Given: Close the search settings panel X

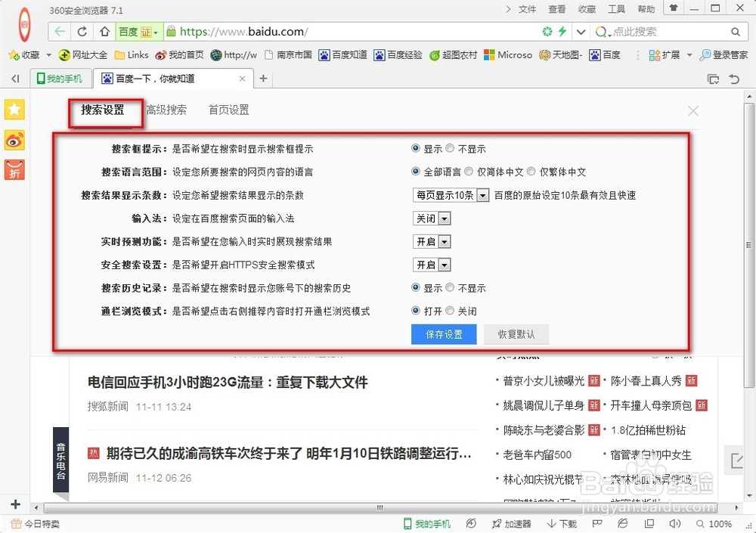Looking at the screenshot, I should click(x=692, y=111).
